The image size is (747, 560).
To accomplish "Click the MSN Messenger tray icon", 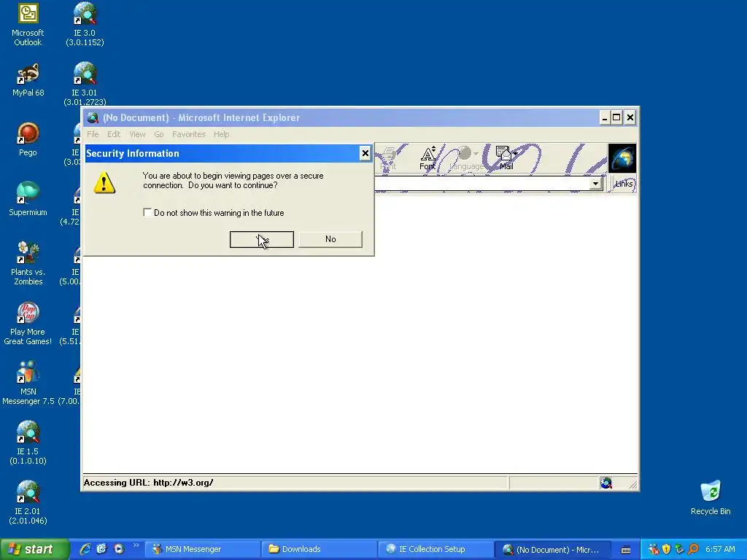I will click(x=654, y=550).
